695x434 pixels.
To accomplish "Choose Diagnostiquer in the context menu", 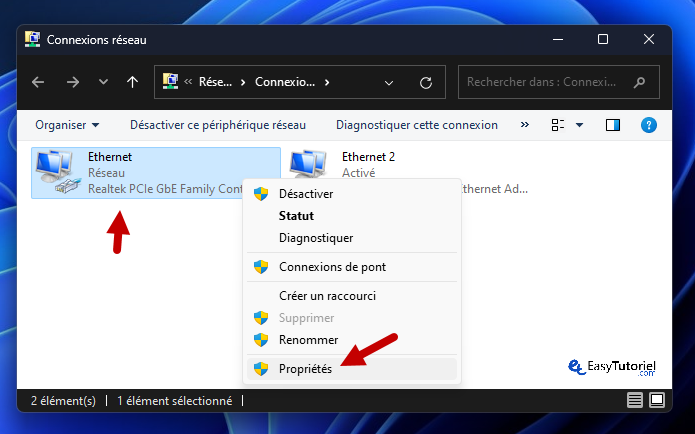I will click(x=352, y=238).
